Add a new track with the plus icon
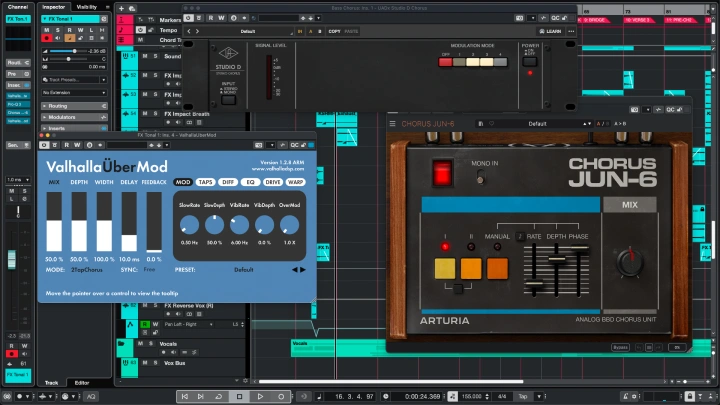720x405 pixels. [x=121, y=8]
